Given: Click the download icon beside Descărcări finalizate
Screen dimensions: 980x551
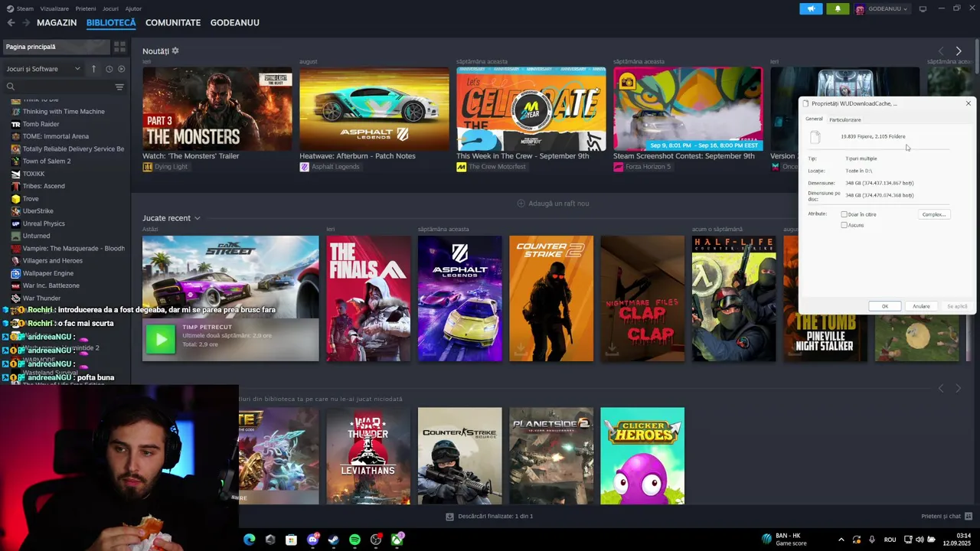Looking at the screenshot, I should pyautogui.click(x=449, y=517).
